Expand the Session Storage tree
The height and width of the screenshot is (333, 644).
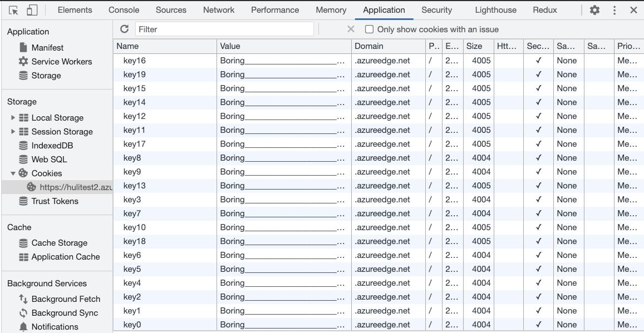[x=13, y=132]
